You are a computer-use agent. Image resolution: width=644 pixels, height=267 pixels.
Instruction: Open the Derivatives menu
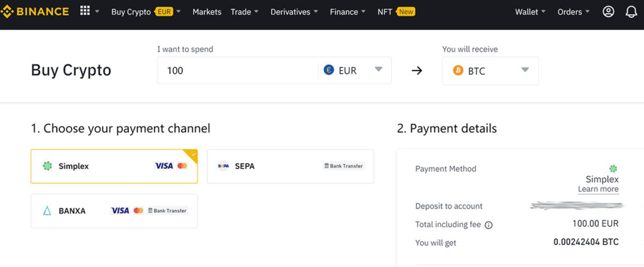(x=294, y=12)
